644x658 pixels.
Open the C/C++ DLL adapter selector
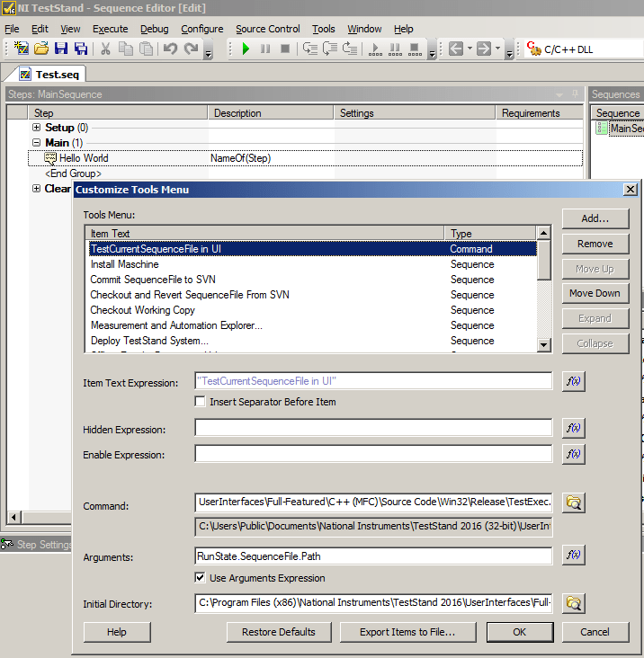(584, 49)
